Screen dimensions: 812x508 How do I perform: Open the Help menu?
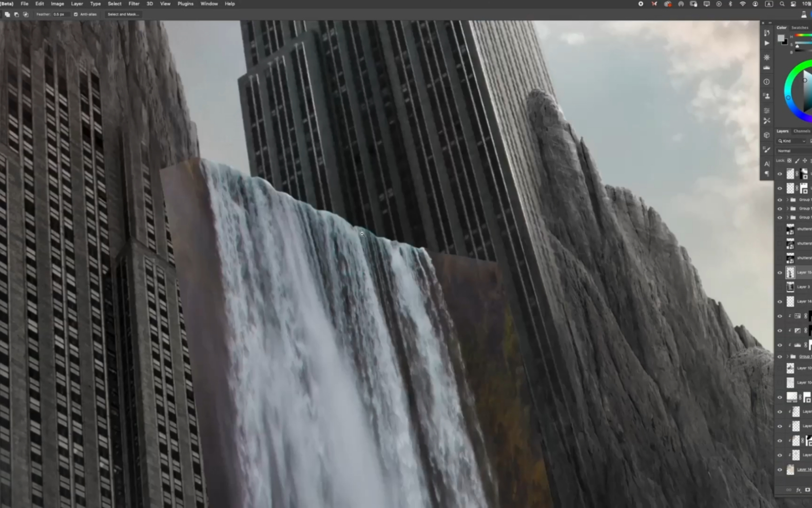point(229,4)
